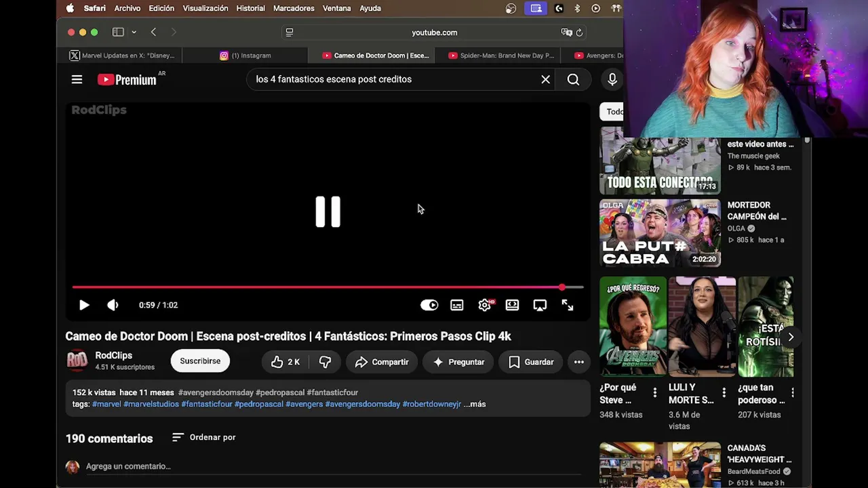Select the Todo filter chip
The image size is (868, 488).
(613, 112)
